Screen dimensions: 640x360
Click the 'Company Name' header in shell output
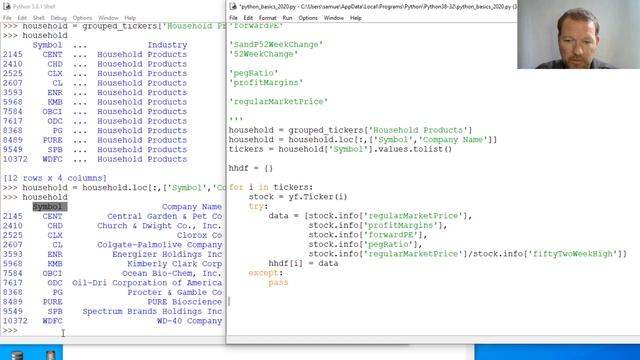pyautogui.click(x=192, y=207)
